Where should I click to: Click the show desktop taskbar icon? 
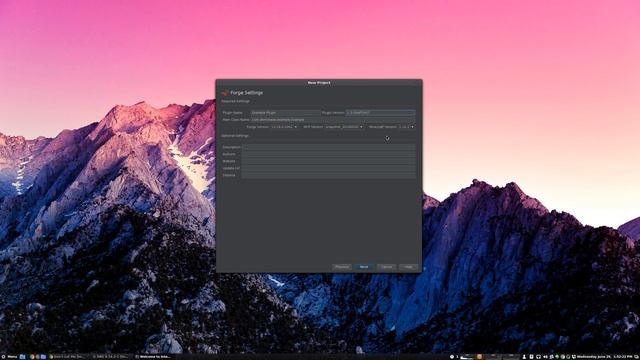[22, 357]
